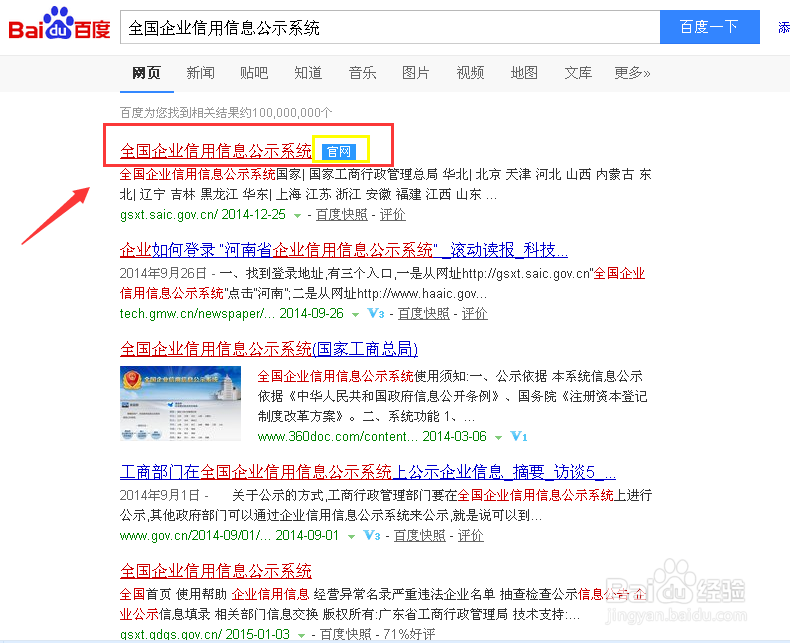The height and width of the screenshot is (643, 790).
Task: Click green URL www.360doc.com/content...
Action: 338,436
